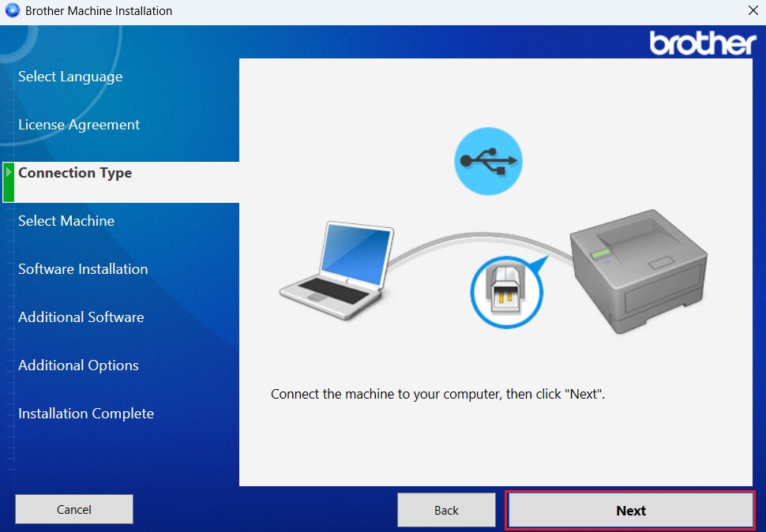Select the Connection Type step
The image size is (766, 532).
point(75,173)
